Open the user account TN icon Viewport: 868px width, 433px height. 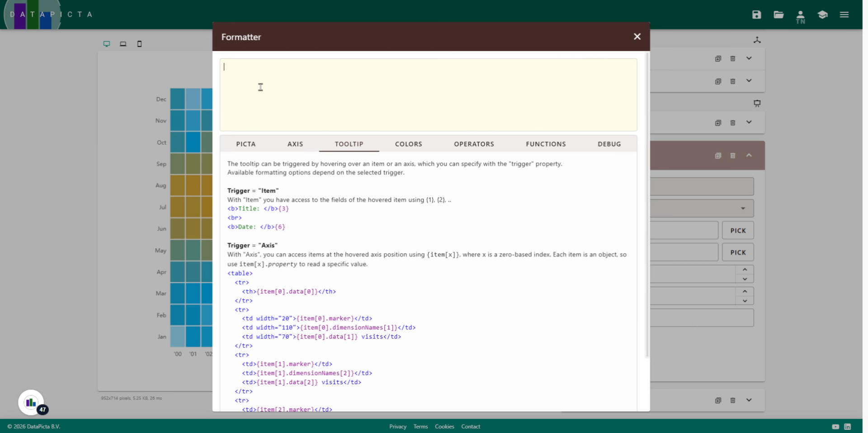(x=800, y=17)
